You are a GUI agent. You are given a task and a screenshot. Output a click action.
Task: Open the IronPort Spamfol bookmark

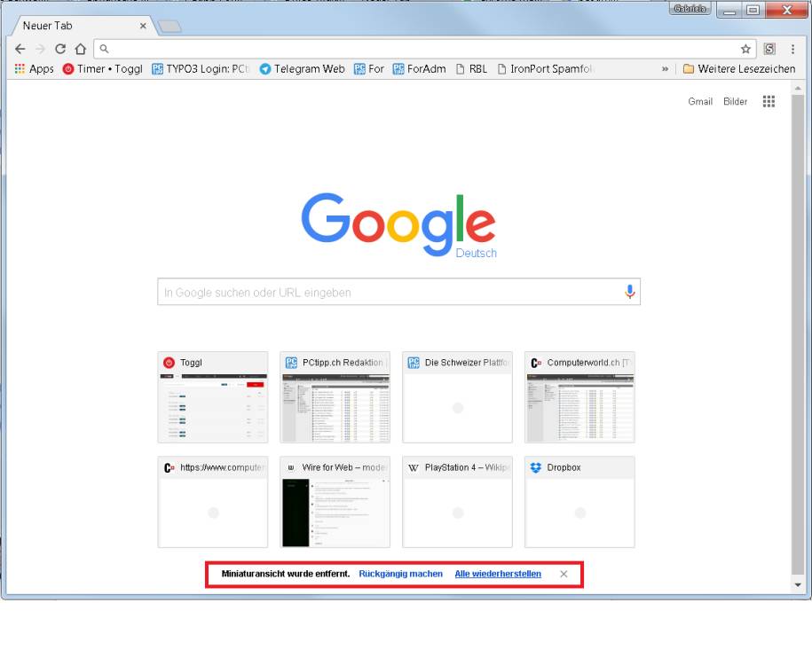pos(545,69)
